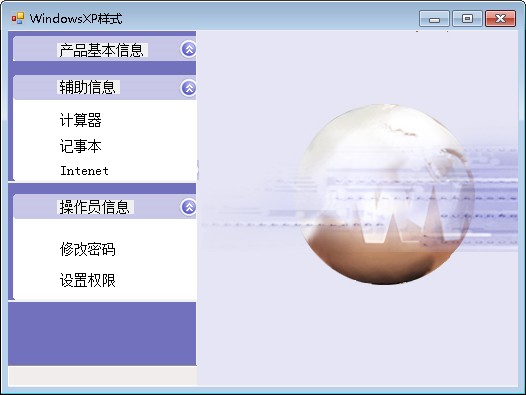Click the 辅助信息 header label
This screenshot has width=526, height=395.
tap(88, 87)
